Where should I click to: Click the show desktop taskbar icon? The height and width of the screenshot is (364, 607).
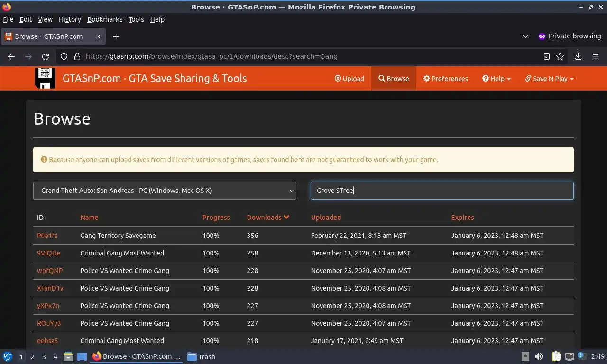coord(82,356)
